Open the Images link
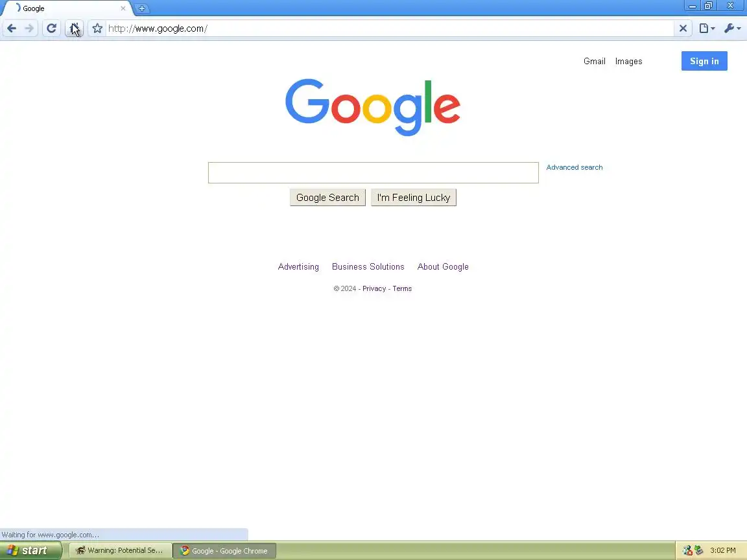This screenshot has height=560, width=747. [628, 61]
